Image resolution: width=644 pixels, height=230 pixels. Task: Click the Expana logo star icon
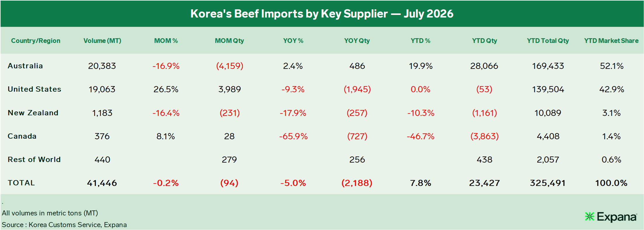(x=589, y=217)
